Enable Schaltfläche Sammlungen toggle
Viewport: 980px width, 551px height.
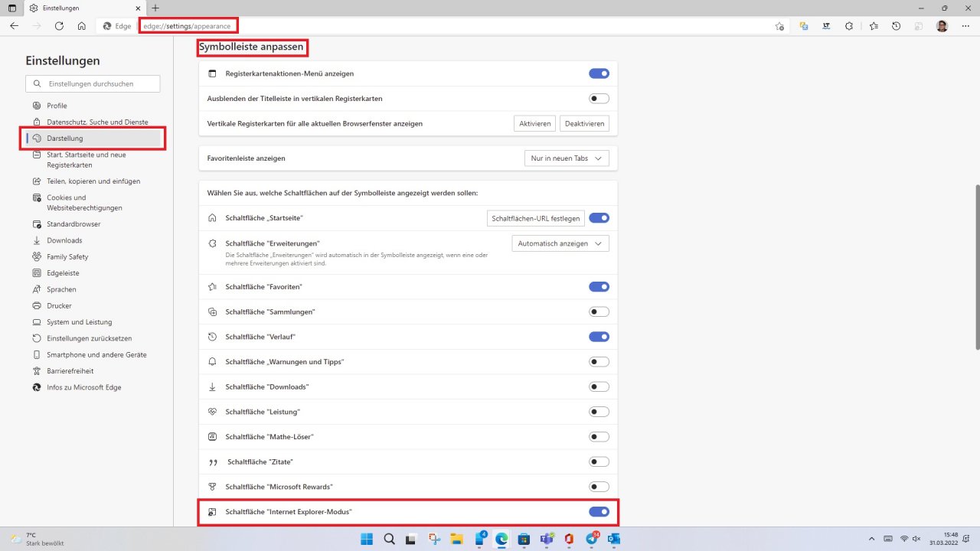(599, 311)
